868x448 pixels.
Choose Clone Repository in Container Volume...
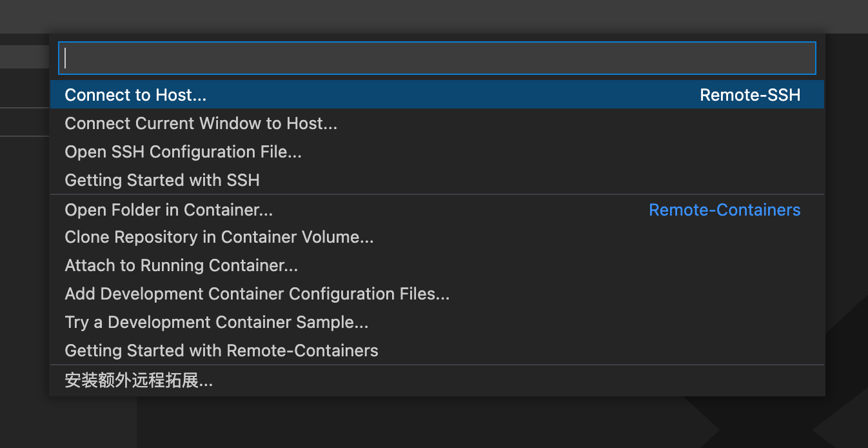point(219,237)
